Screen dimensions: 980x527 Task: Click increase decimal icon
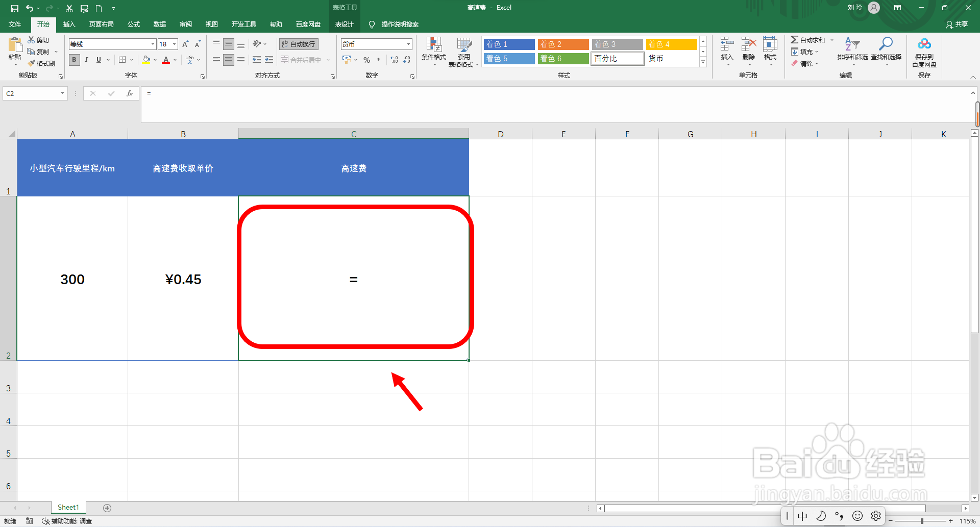pyautogui.click(x=394, y=60)
